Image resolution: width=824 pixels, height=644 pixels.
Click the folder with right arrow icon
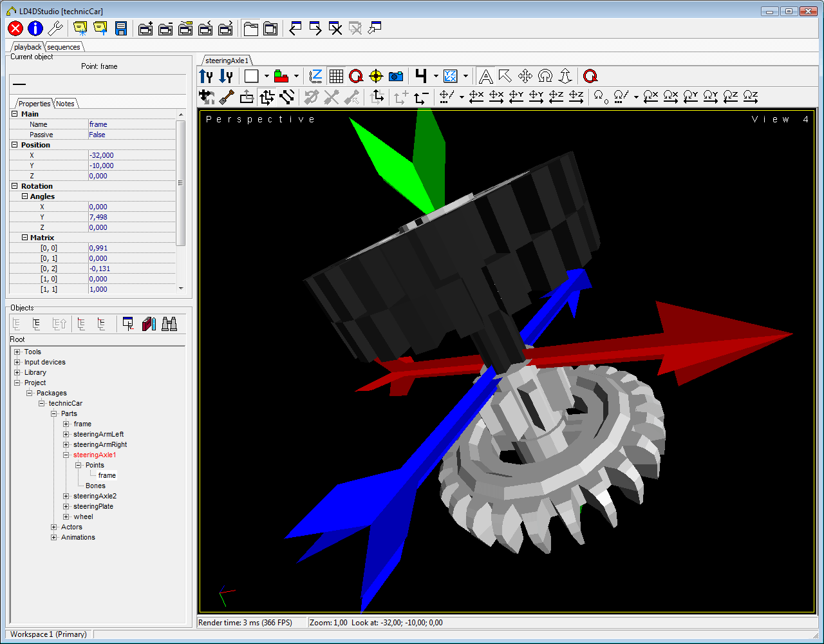click(225, 28)
